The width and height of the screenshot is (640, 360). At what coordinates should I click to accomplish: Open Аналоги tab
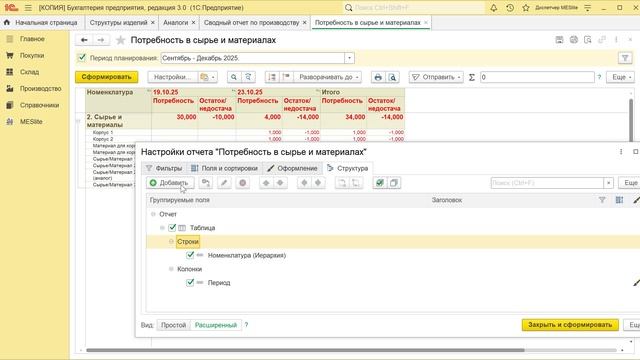click(x=176, y=23)
